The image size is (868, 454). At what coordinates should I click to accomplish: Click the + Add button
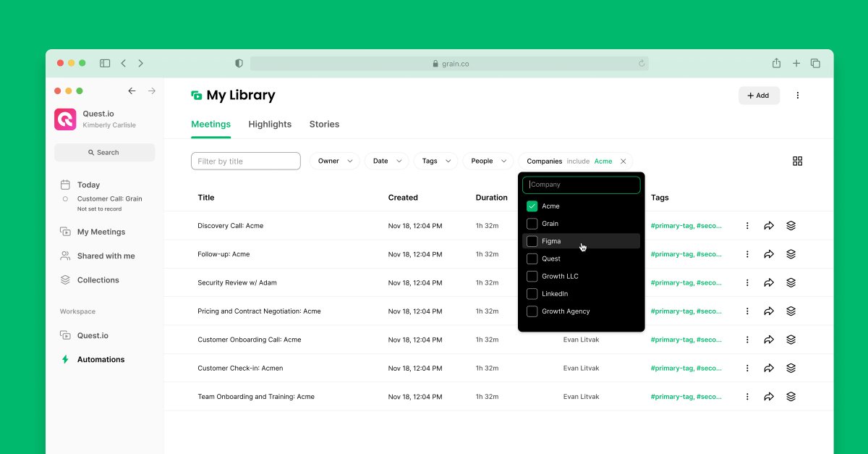759,95
